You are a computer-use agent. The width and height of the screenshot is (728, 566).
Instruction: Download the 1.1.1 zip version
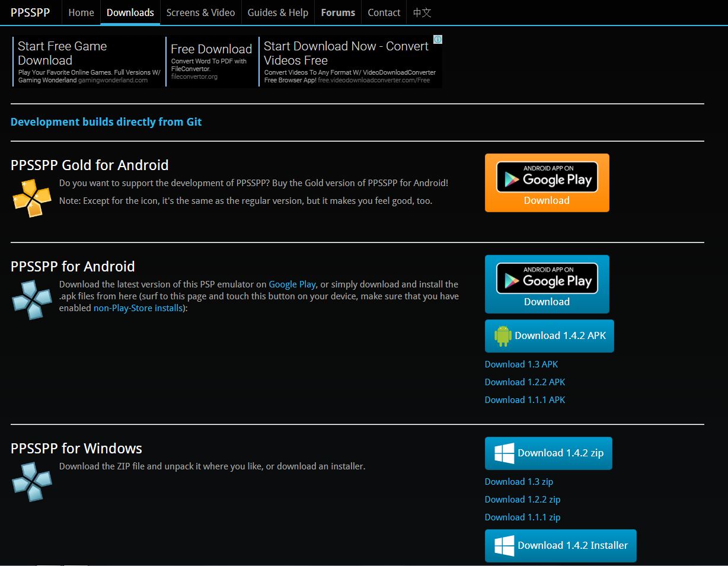(522, 517)
